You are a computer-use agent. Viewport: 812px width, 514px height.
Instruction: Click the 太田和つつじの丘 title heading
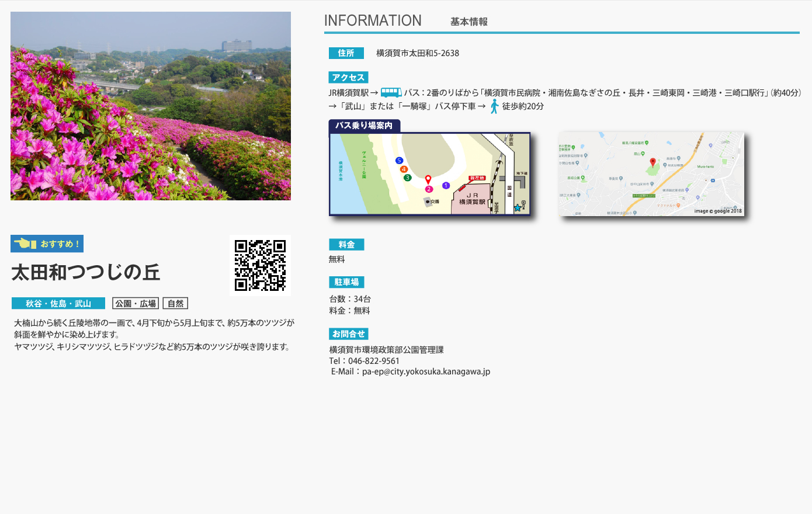click(x=86, y=273)
